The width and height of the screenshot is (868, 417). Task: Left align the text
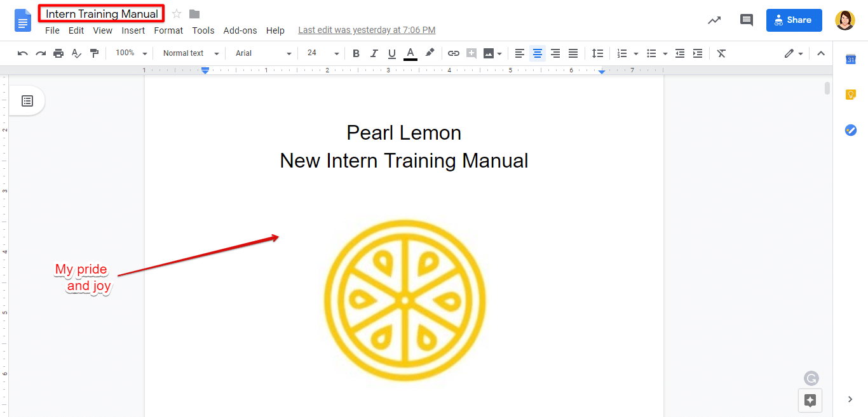[520, 53]
